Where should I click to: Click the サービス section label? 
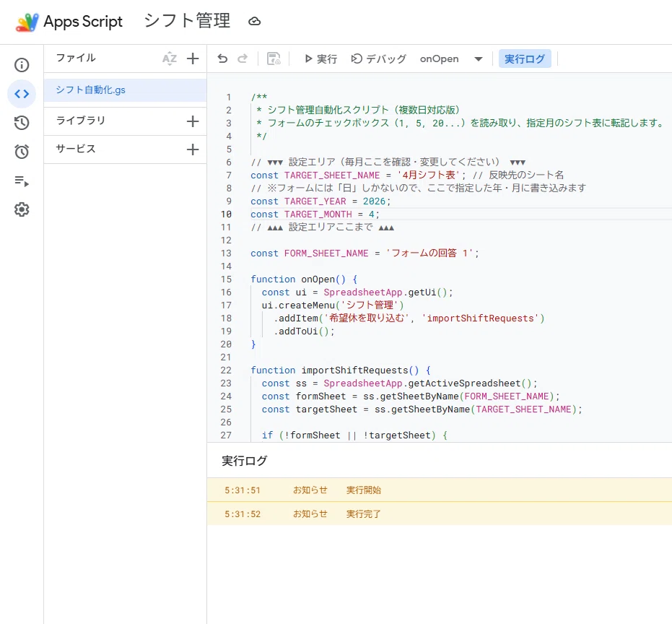point(75,149)
